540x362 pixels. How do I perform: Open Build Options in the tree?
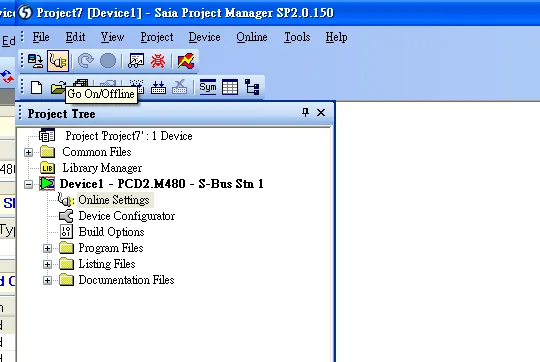pyautogui.click(x=111, y=232)
